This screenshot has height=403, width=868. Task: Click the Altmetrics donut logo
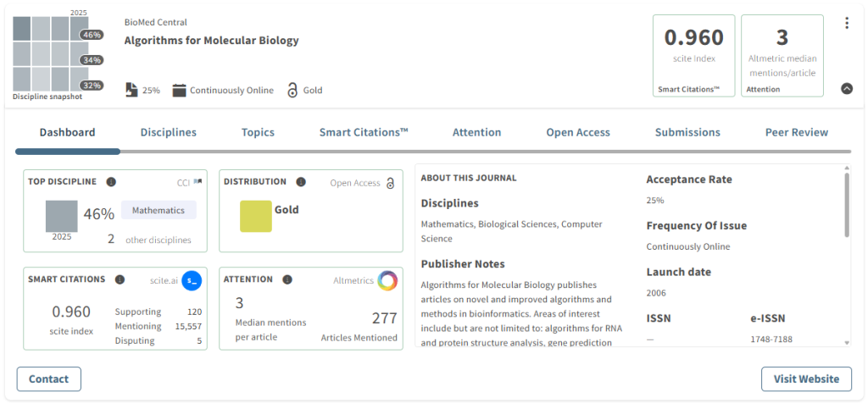click(x=387, y=281)
